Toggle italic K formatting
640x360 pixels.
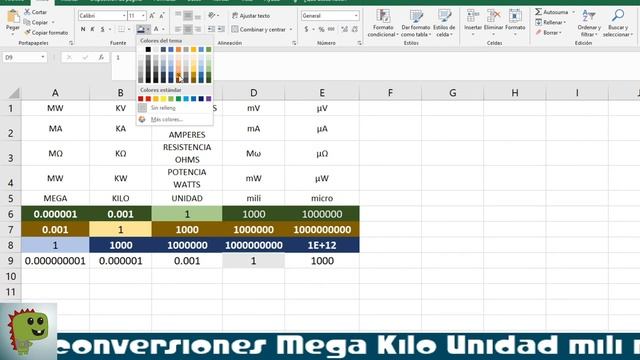point(93,29)
